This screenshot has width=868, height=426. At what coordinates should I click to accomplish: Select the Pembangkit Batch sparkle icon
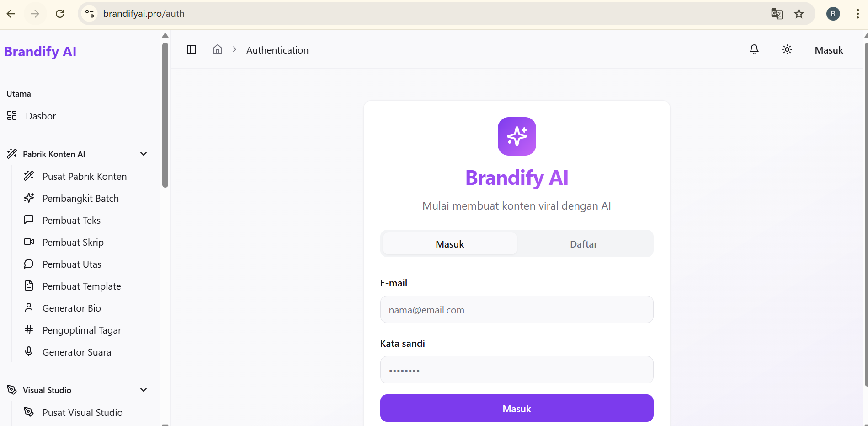pyautogui.click(x=29, y=198)
